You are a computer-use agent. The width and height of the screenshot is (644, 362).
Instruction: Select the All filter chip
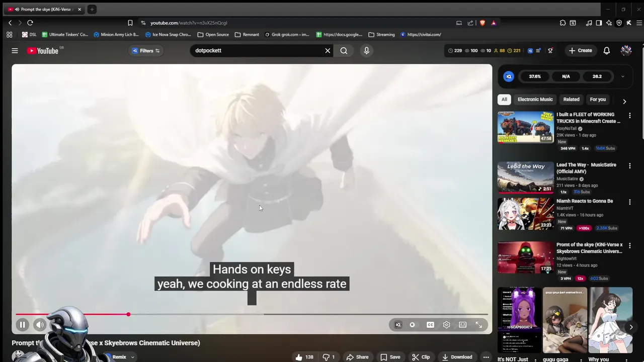click(x=504, y=100)
